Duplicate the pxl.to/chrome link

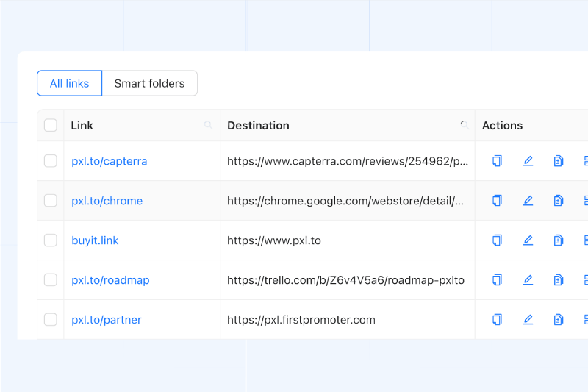tap(559, 201)
